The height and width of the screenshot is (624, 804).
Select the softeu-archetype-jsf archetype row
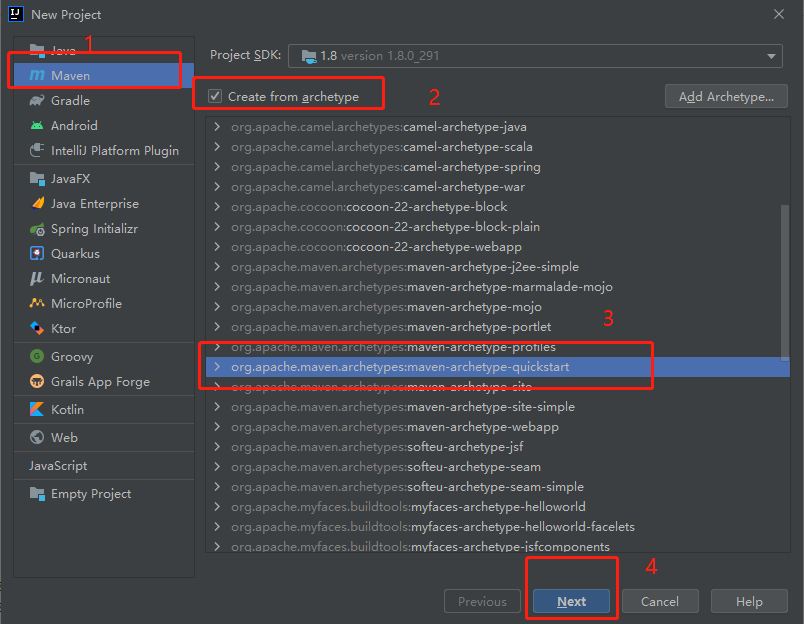pyautogui.click(x=466, y=447)
